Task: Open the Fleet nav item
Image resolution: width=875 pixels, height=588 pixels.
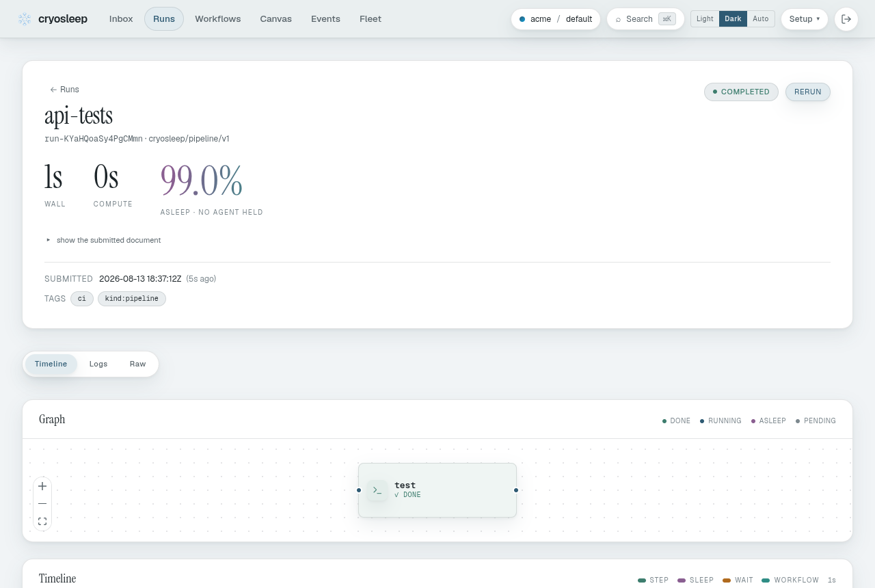Action: [371, 19]
